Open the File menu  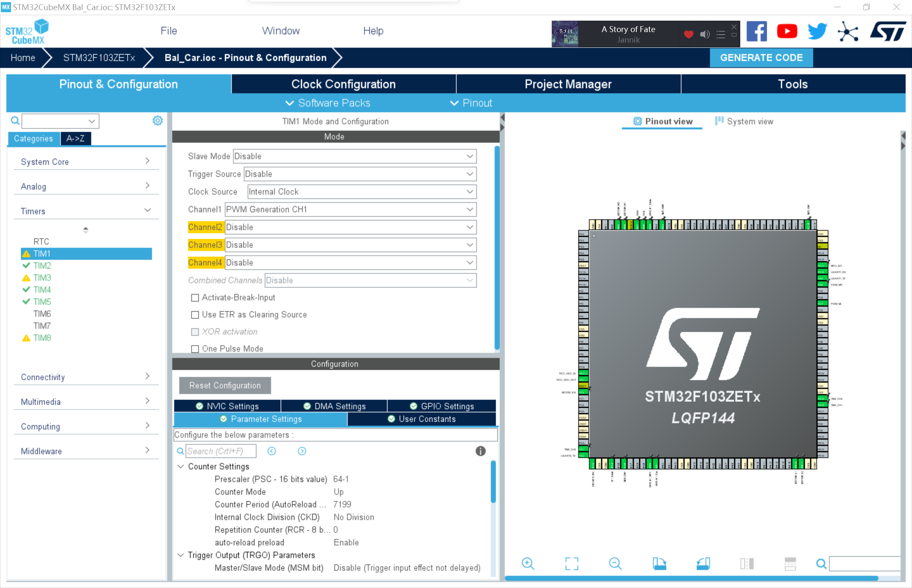pos(168,31)
